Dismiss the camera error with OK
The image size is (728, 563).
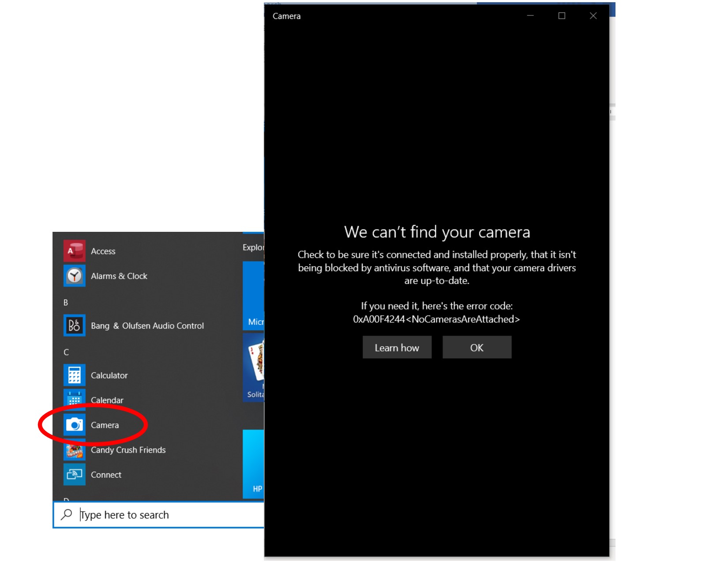[477, 347]
